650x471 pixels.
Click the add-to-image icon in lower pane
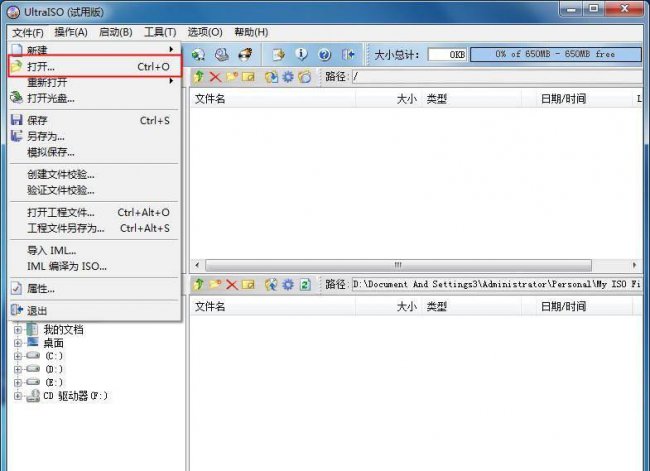pos(272,284)
